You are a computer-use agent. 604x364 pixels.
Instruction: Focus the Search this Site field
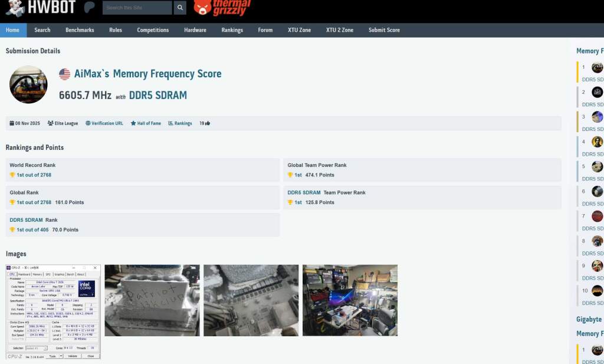tap(137, 8)
